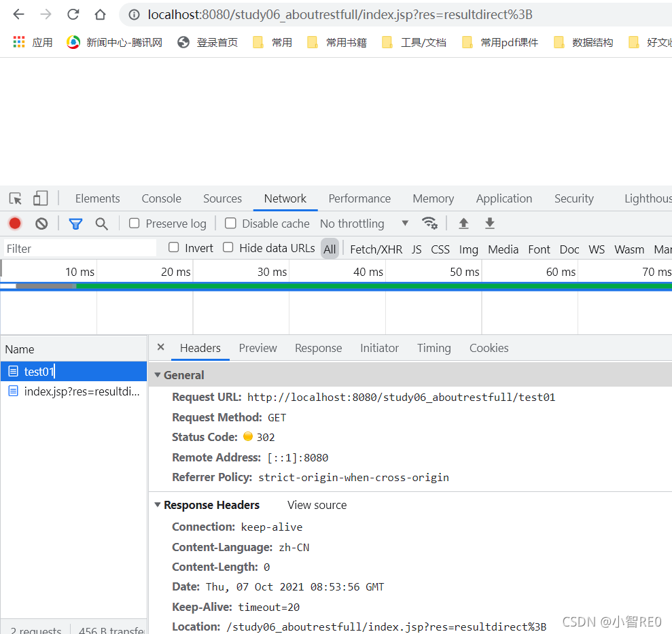Switch to the Sources tab
Screen dimensions: 672x634
[222, 198]
